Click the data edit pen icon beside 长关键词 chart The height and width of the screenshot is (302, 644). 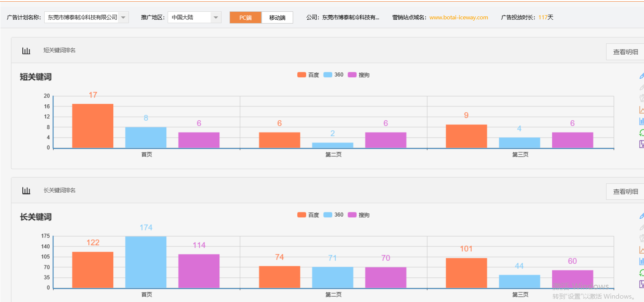pyautogui.click(x=641, y=216)
